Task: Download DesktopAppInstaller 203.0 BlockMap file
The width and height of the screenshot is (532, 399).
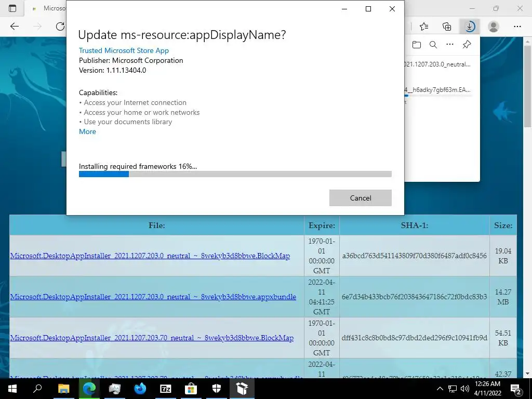Action: 150,256
